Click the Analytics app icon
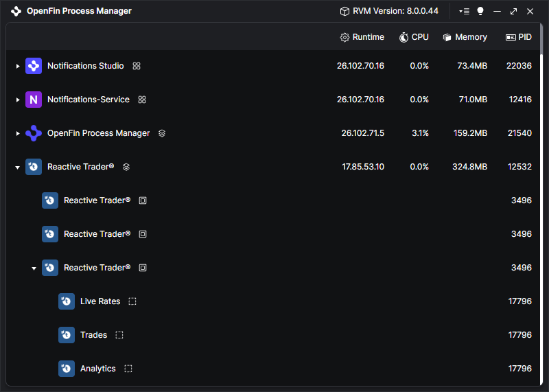The height and width of the screenshot is (392, 549). coord(67,369)
